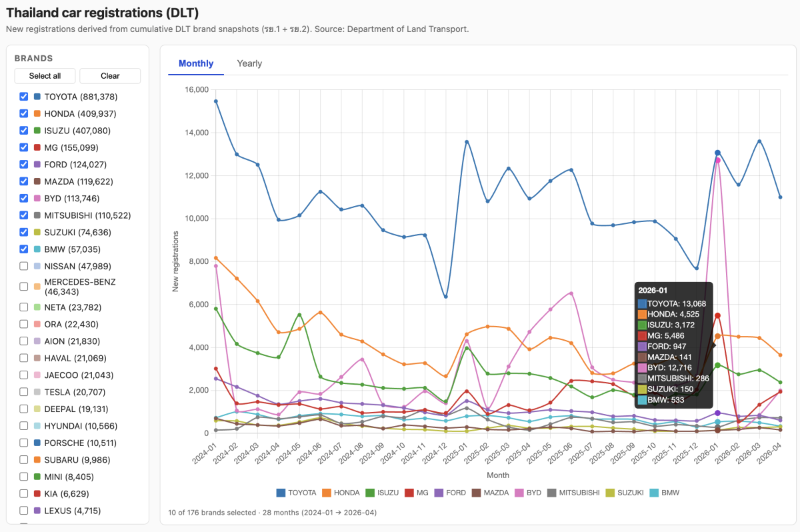Toggle HONDA series in chart legend
Image resolution: width=800 pixels, height=532 pixels.
coord(342,493)
